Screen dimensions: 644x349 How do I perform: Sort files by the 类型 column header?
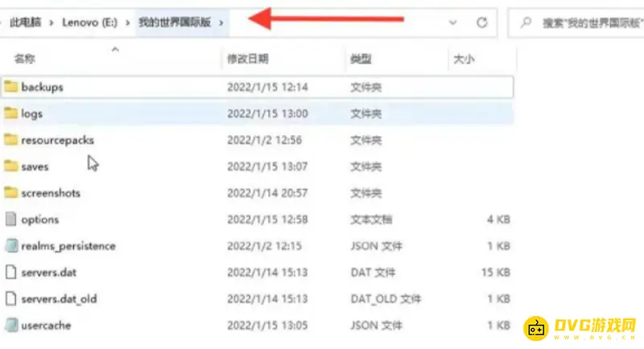coord(361,59)
